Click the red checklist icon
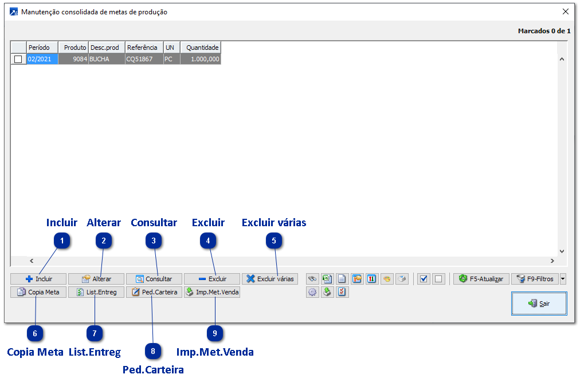 point(342,292)
